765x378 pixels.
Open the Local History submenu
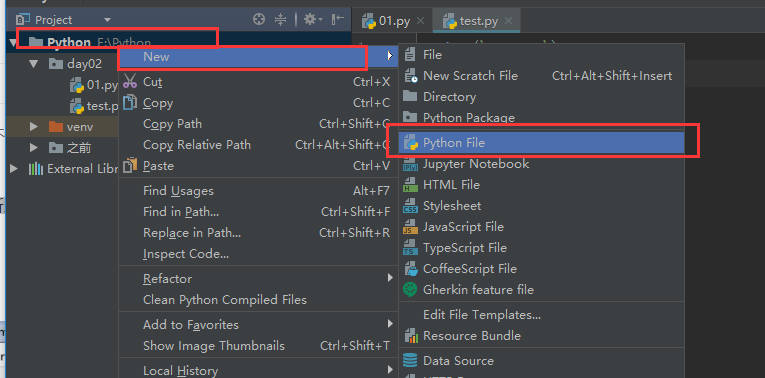pyautogui.click(x=258, y=370)
